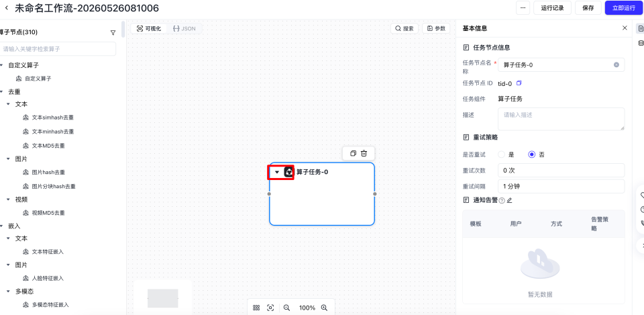Collapse the 图片 group under 去重
The height and width of the screenshot is (315, 644).
point(8,159)
